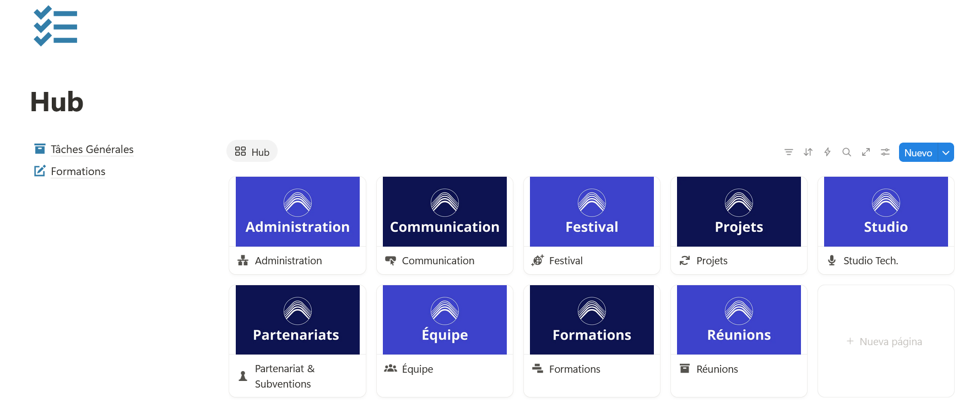
Task: Click the Partenariats card cover image
Action: [x=297, y=320]
